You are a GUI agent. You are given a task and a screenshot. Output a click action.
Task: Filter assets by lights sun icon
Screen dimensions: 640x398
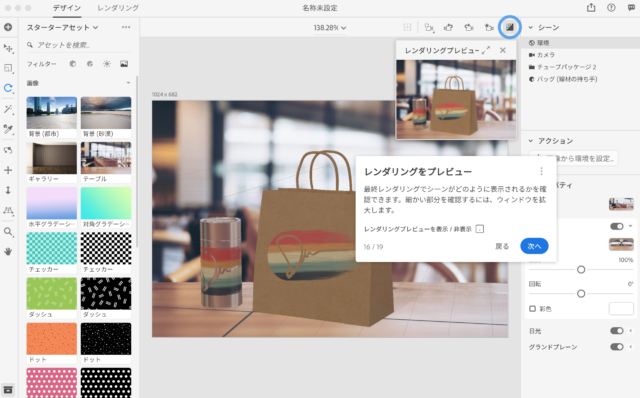coord(107,64)
